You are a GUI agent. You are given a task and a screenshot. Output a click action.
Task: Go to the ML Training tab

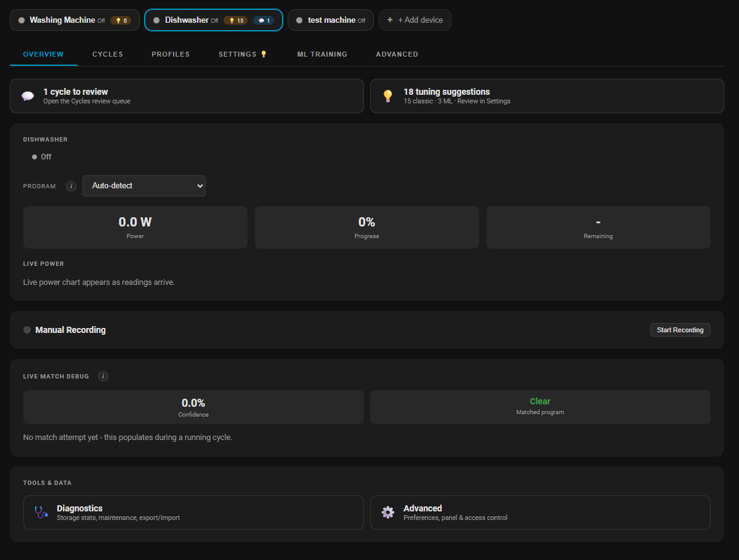click(x=322, y=54)
